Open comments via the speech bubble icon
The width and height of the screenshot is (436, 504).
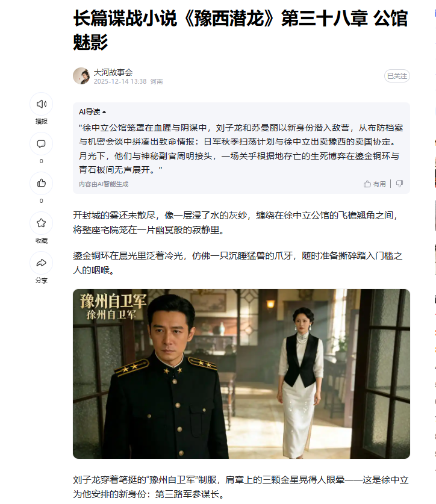[x=41, y=144]
